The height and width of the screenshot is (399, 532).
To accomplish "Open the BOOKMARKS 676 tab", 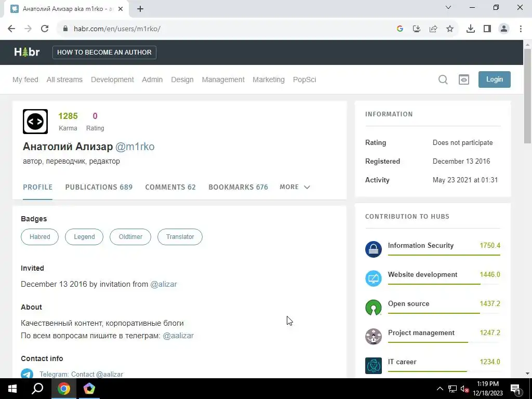I will click(x=238, y=187).
